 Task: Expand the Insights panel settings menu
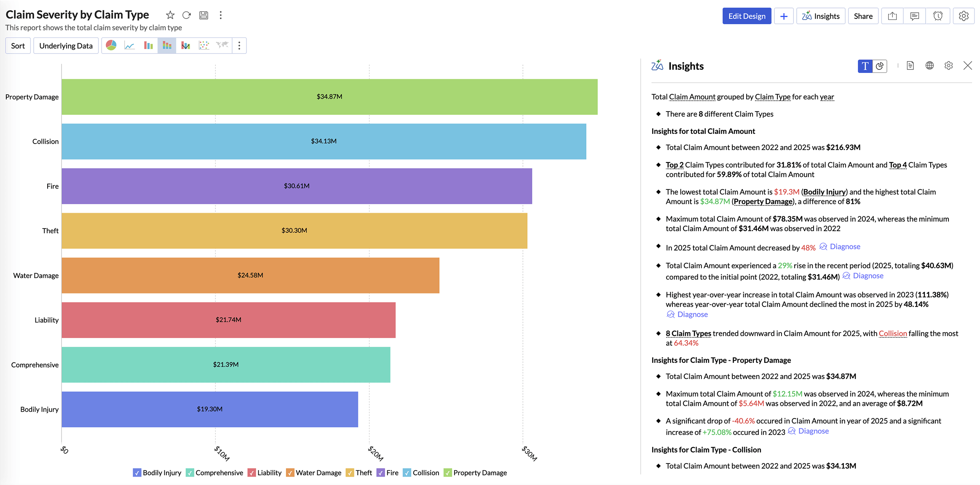click(x=948, y=66)
